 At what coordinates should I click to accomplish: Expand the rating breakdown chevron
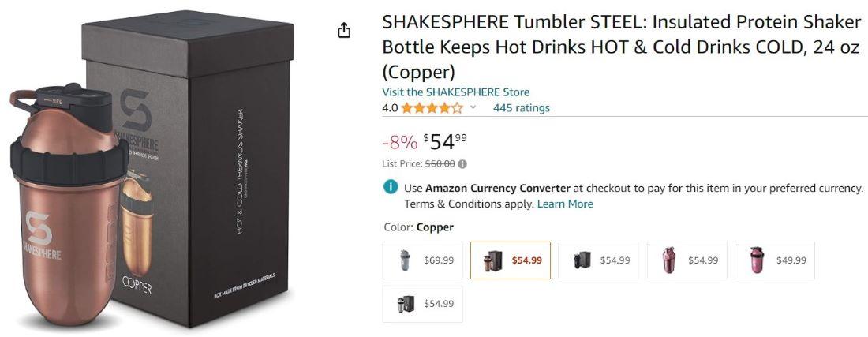pos(473,108)
